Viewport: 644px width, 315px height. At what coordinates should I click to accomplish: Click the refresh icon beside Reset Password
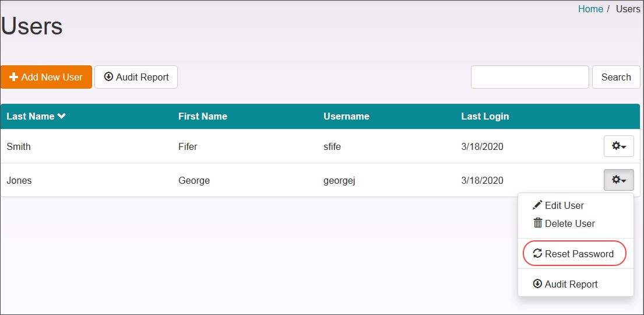(537, 254)
